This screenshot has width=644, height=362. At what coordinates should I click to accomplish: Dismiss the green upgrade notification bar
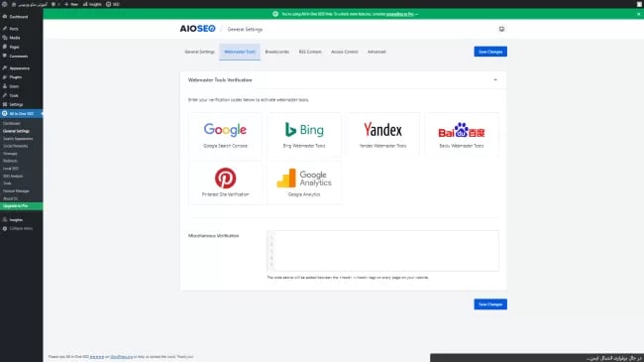click(x=639, y=14)
